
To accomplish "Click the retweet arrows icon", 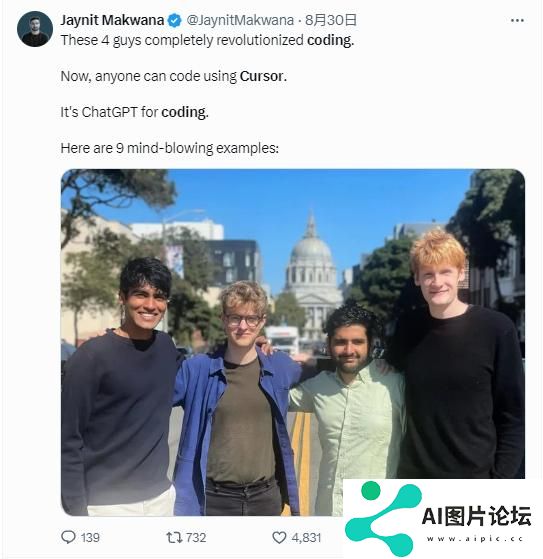I will point(175,537).
